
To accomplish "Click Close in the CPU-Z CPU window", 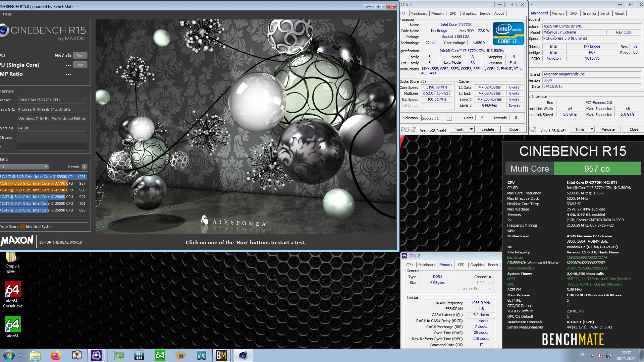I will (514, 129).
